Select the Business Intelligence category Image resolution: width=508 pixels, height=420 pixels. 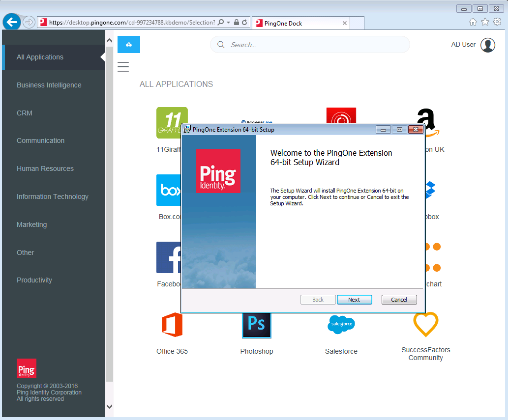49,85
